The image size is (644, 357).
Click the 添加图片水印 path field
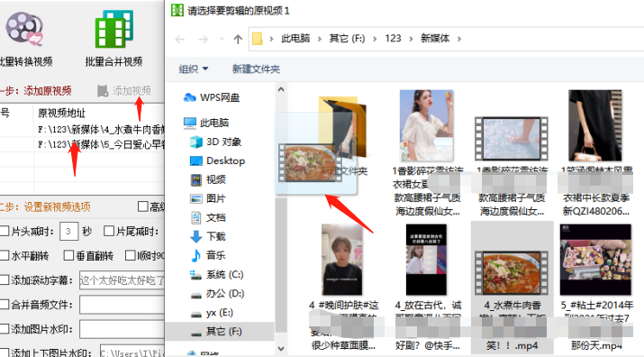pos(122,329)
